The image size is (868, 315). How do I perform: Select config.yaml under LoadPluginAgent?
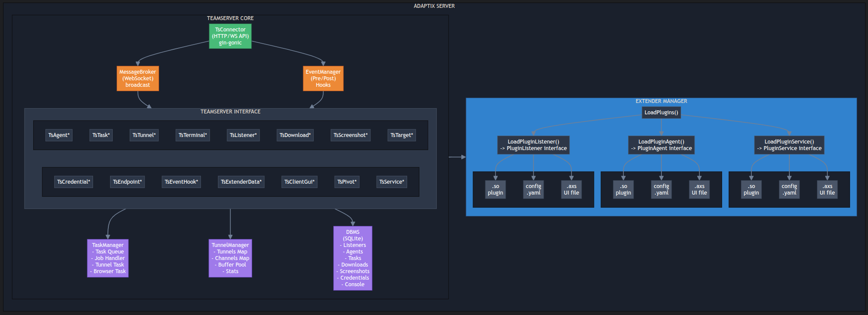pos(661,189)
